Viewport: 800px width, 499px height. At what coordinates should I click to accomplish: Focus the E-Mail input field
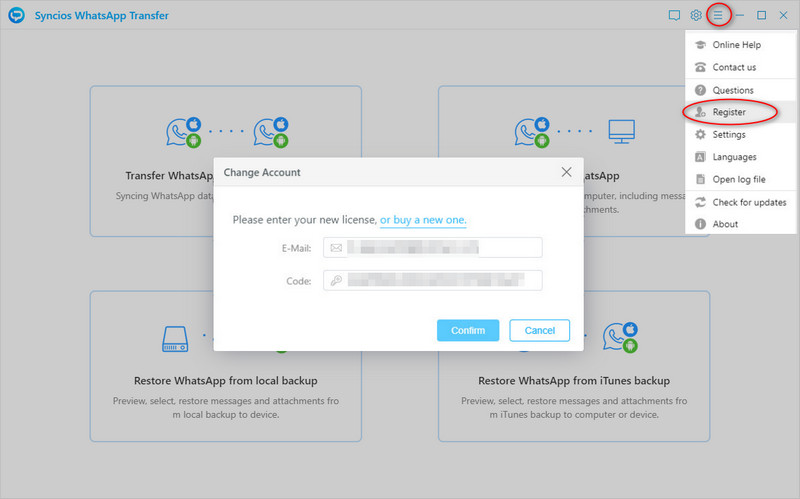(433, 248)
